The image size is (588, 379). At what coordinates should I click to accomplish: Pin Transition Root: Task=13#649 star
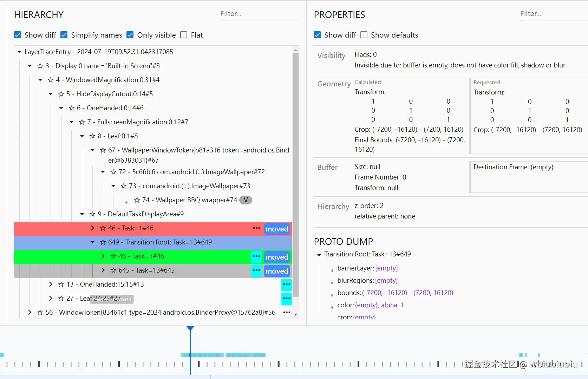pyautogui.click(x=103, y=242)
